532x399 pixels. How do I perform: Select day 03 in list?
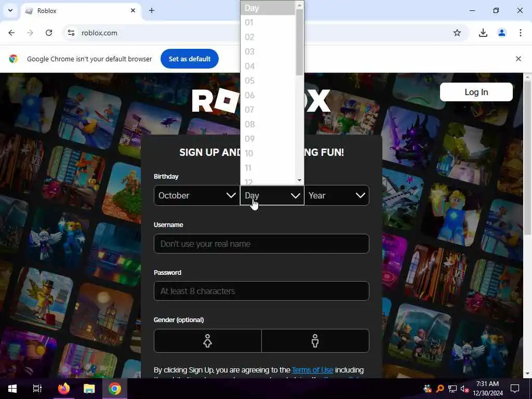268,51
